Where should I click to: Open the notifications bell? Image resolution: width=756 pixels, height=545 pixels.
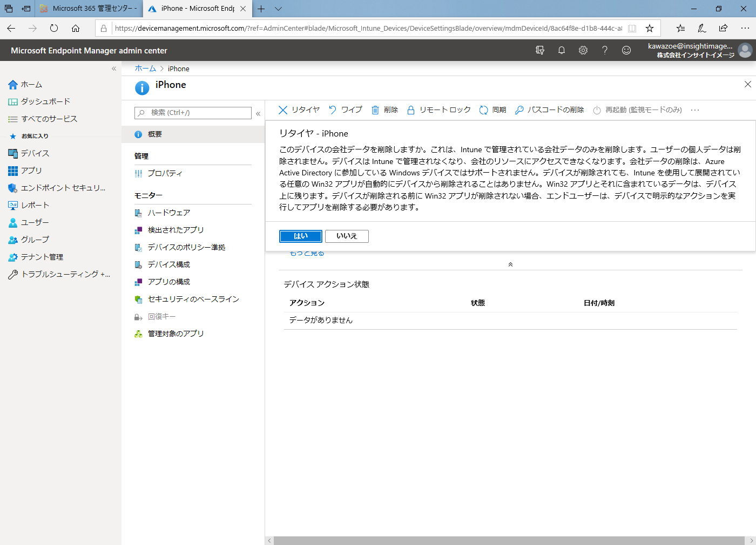(562, 50)
